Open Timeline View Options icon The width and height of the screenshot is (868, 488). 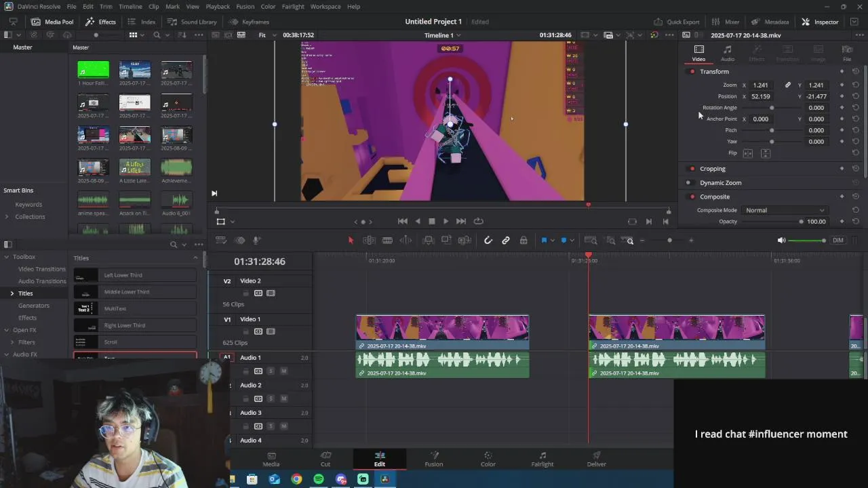220,241
